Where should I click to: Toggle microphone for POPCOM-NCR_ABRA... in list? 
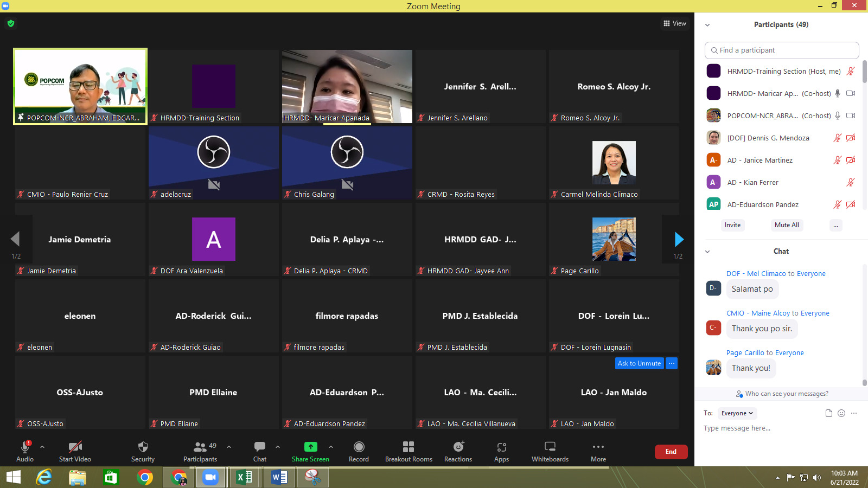tap(838, 115)
